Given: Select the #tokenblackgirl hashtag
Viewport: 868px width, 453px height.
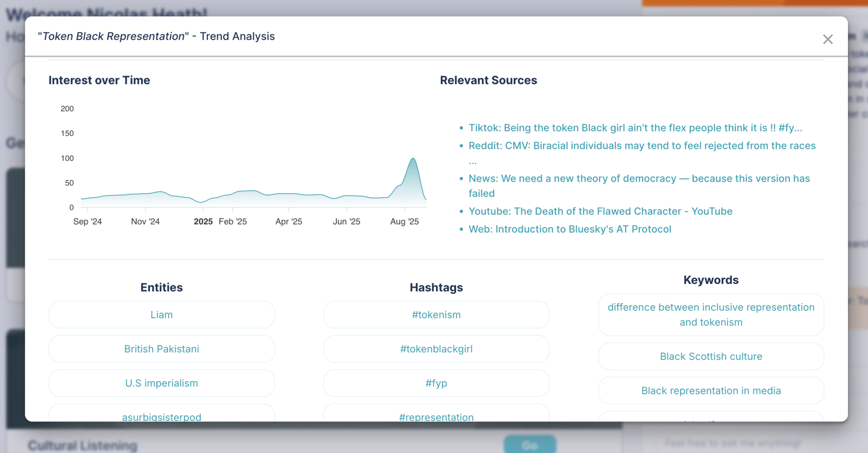Looking at the screenshot, I should tap(436, 349).
